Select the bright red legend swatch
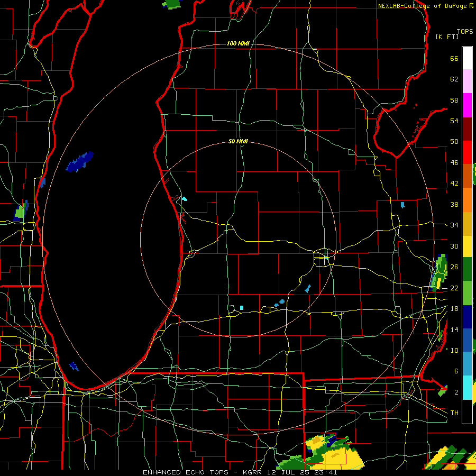The width and height of the screenshot is (476, 476). point(467,152)
